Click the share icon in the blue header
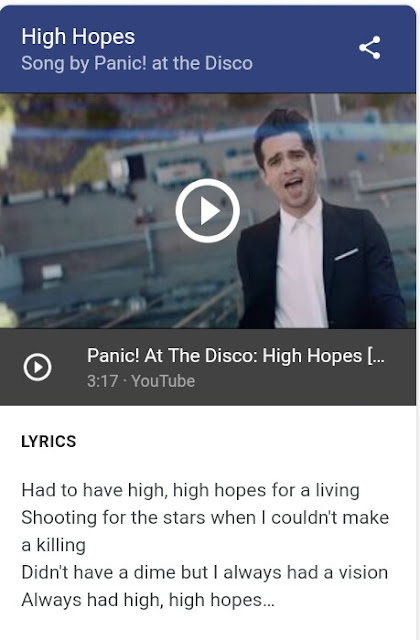Image resolution: width=420 pixels, height=640 pixels. [370, 48]
